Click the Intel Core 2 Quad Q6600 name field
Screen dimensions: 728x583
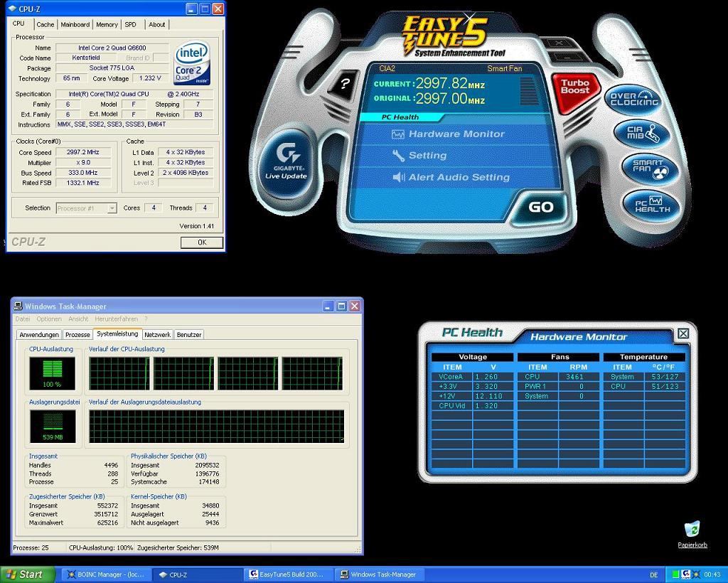112,48
